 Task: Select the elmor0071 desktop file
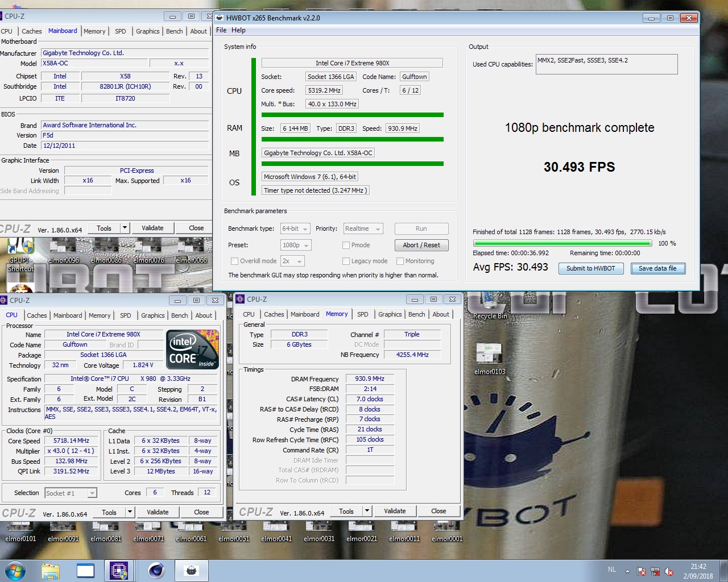coord(148,531)
